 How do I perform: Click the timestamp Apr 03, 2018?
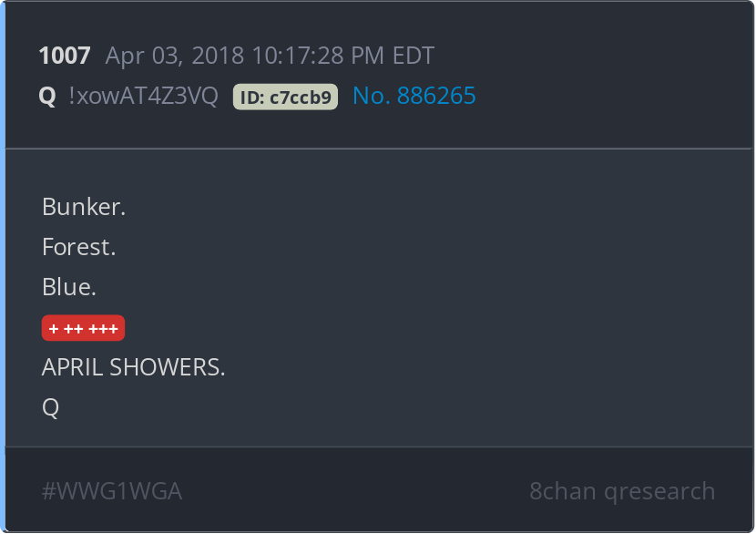click(x=175, y=56)
